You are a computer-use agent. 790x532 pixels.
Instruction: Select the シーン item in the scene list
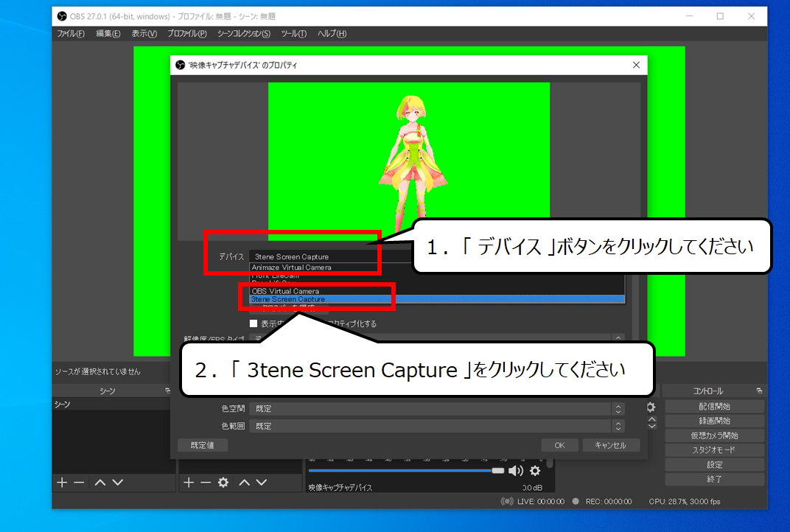pos(112,405)
